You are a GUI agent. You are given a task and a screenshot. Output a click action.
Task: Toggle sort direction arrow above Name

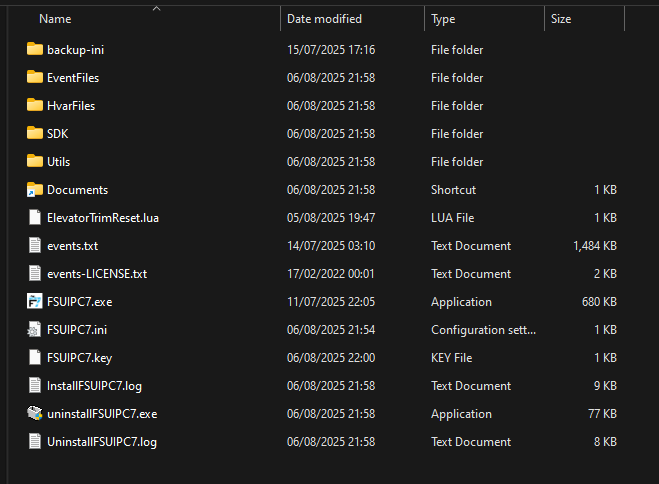[x=156, y=8]
